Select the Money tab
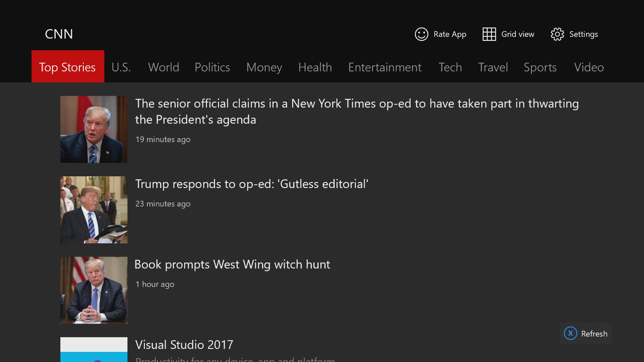644x362 pixels. tap(264, 67)
